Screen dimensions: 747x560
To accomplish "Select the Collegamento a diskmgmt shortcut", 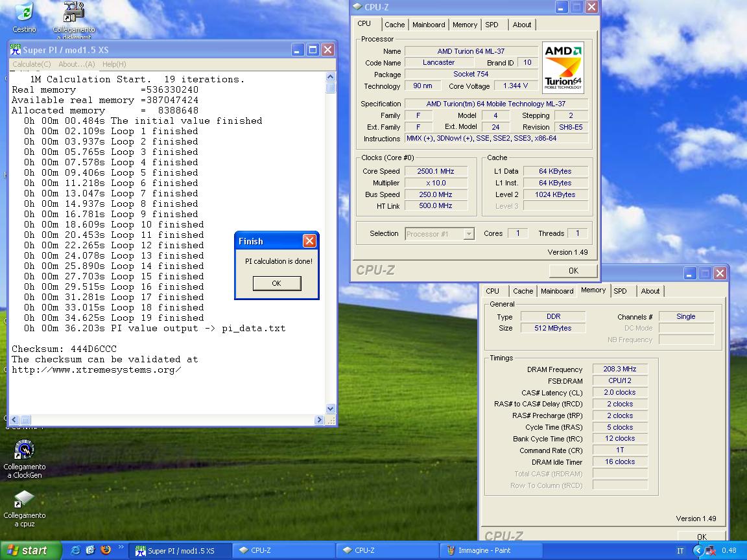I will coord(74,19).
